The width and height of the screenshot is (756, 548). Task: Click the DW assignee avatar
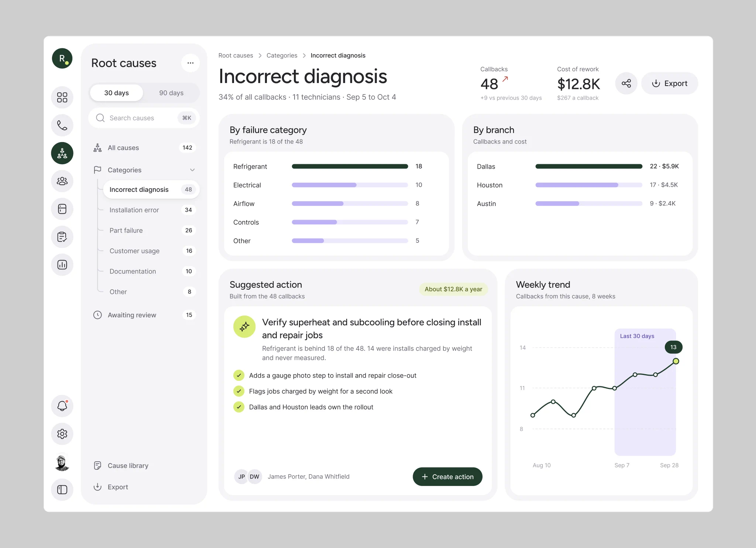coord(254,476)
